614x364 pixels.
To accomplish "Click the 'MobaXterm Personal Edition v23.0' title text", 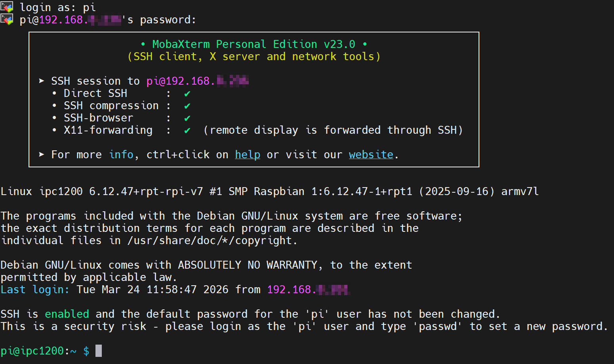I will point(254,44).
